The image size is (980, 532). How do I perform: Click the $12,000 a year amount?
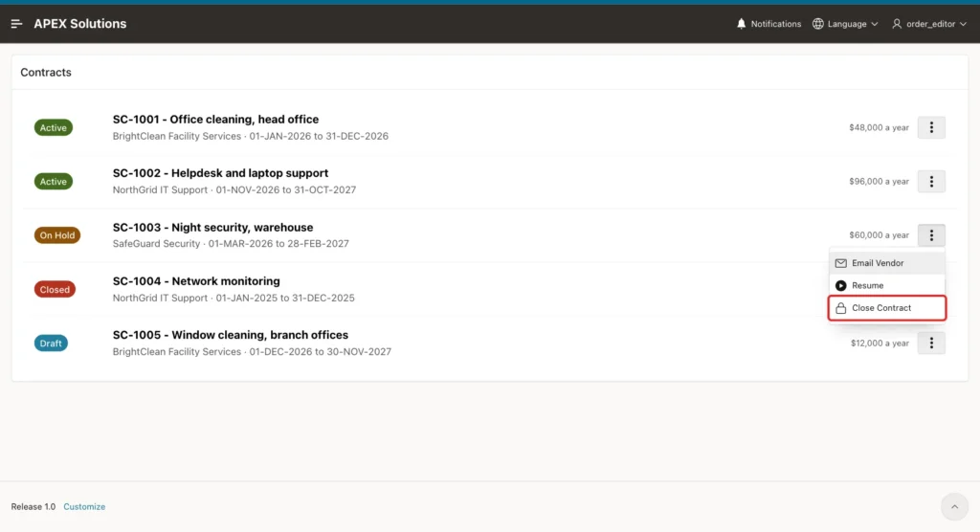(x=880, y=344)
